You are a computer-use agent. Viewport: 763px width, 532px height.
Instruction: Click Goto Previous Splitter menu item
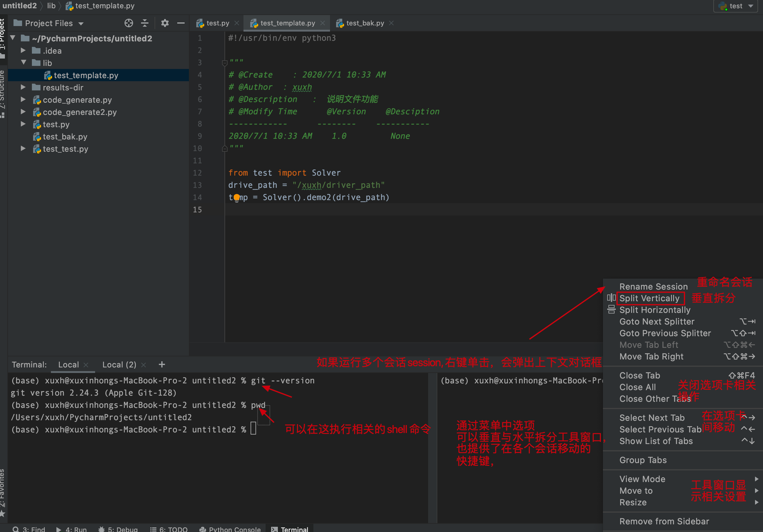tap(683, 333)
